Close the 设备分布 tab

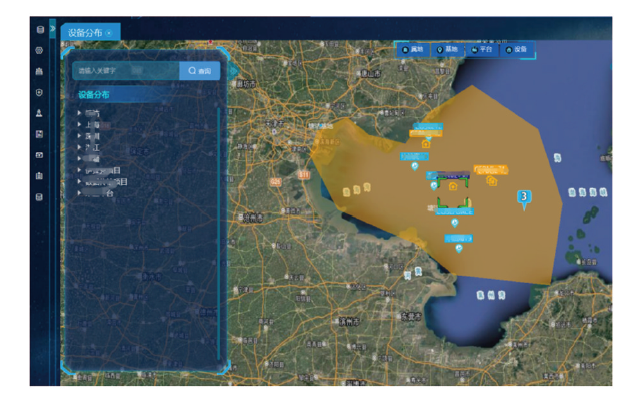click(x=109, y=33)
